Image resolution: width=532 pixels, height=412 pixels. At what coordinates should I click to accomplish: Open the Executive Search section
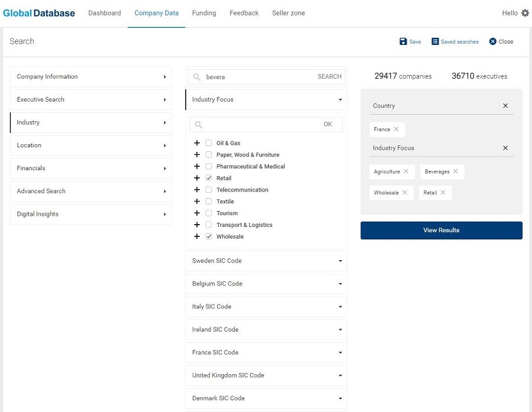[91, 100]
